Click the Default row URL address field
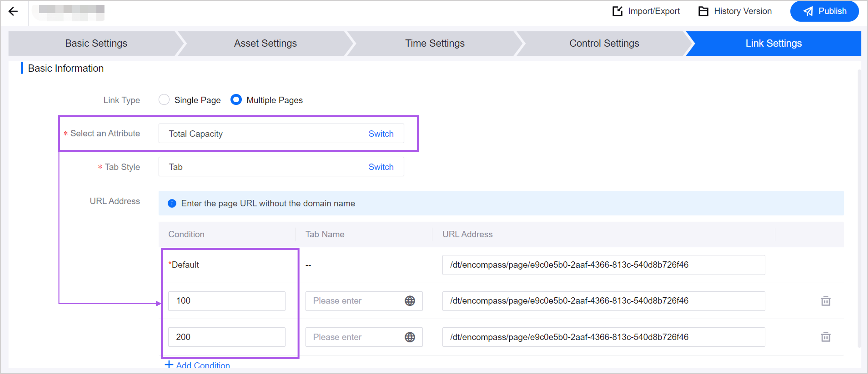Viewport: 868px width, 374px height. (604, 265)
